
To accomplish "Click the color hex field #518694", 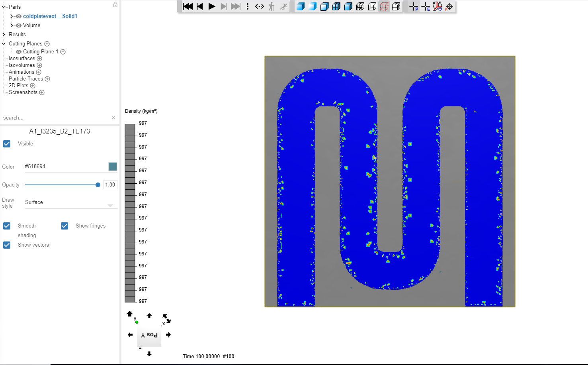I will click(66, 167).
